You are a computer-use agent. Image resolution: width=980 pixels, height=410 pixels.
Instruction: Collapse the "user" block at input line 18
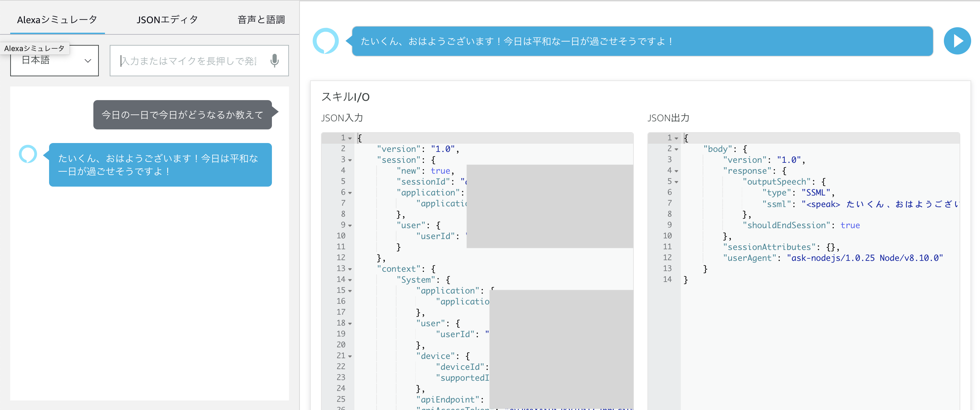coord(350,324)
